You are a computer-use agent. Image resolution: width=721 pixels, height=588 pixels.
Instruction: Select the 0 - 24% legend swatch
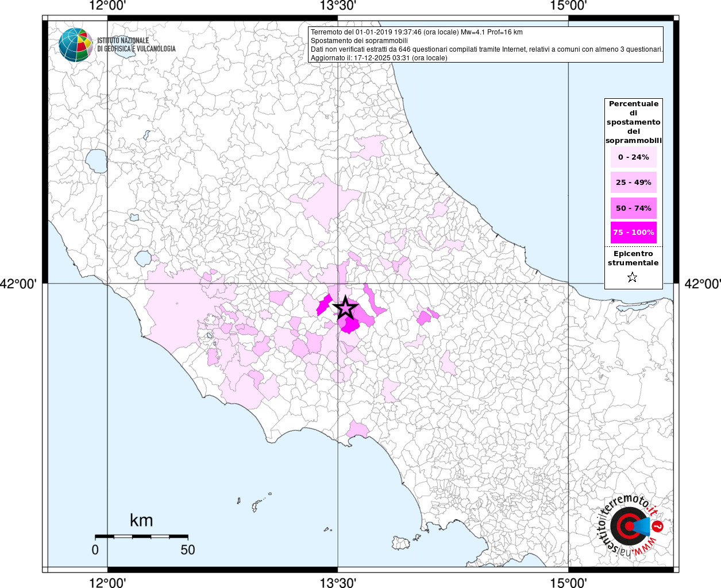click(633, 157)
